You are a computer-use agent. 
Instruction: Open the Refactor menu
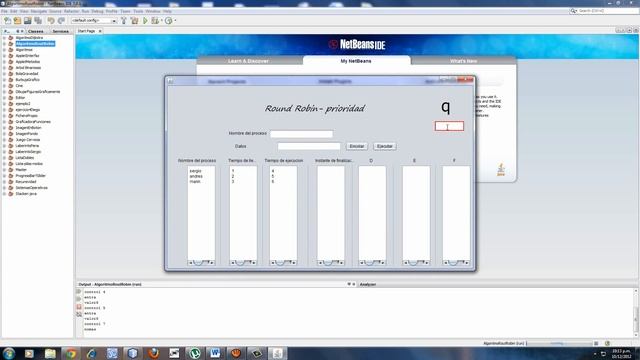pyautogui.click(x=71, y=11)
